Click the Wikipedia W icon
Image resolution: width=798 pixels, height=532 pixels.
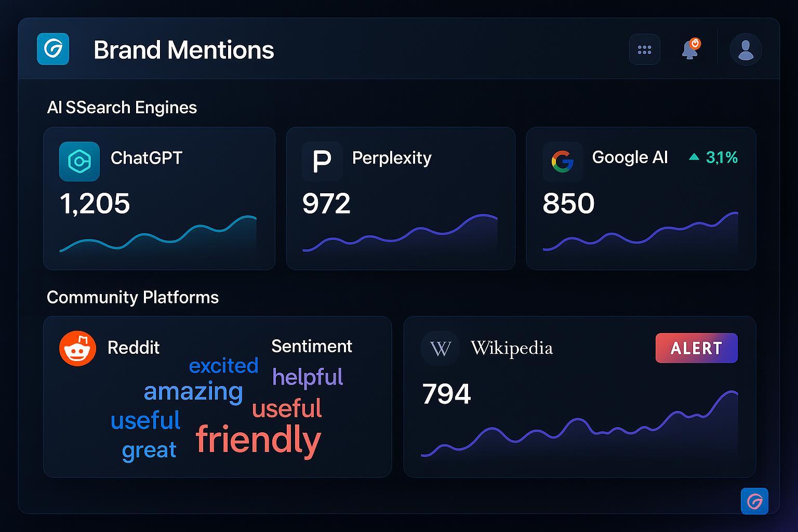440,348
